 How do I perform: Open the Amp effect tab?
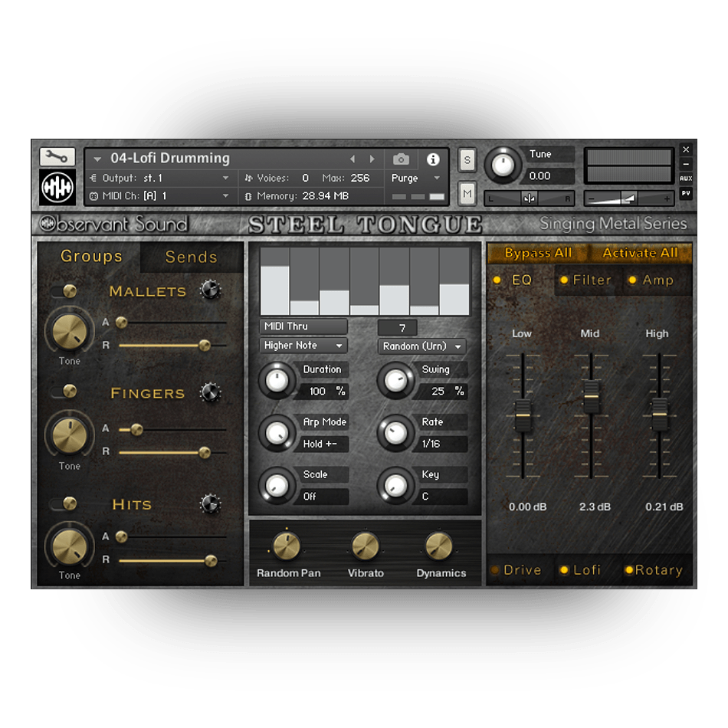(658, 280)
